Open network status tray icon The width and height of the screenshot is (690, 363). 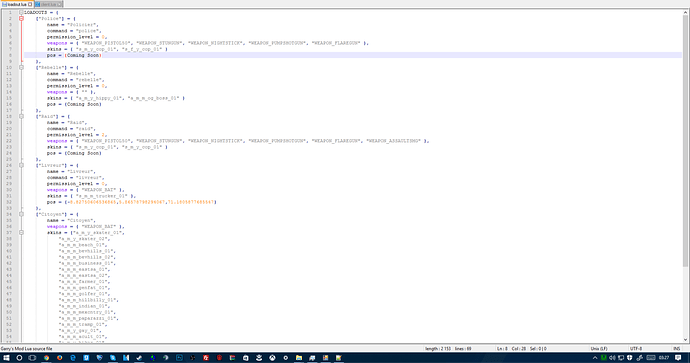(621, 358)
